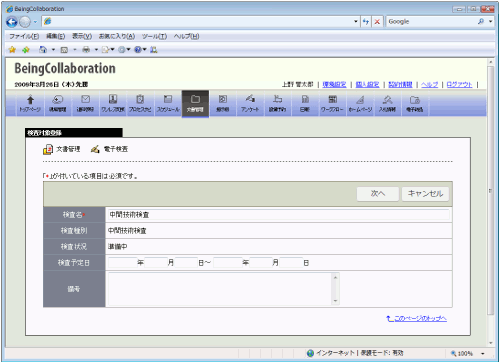The width and height of the screenshot is (500, 363).
Task: Click the search magnifier icon in Google box
Action: tap(481, 22)
